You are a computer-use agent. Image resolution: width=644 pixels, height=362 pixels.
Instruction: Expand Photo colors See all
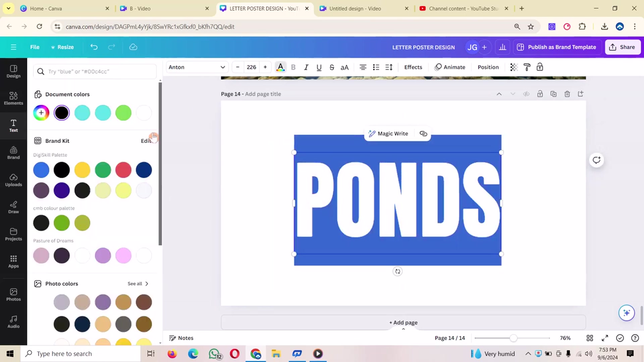(x=138, y=284)
